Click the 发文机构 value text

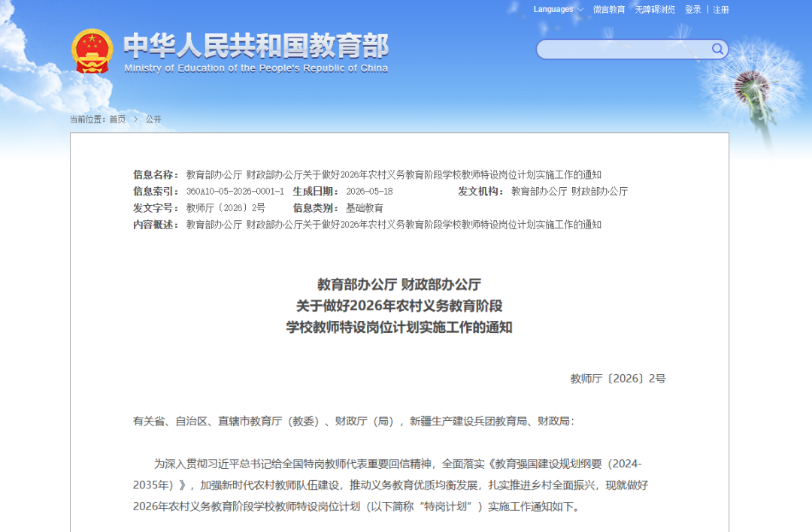tap(570, 192)
